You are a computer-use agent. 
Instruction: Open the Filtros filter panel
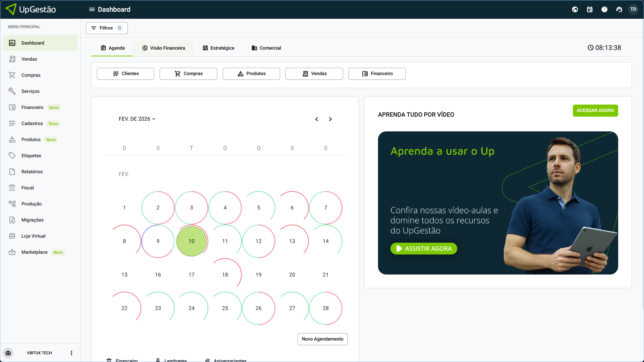(x=106, y=28)
